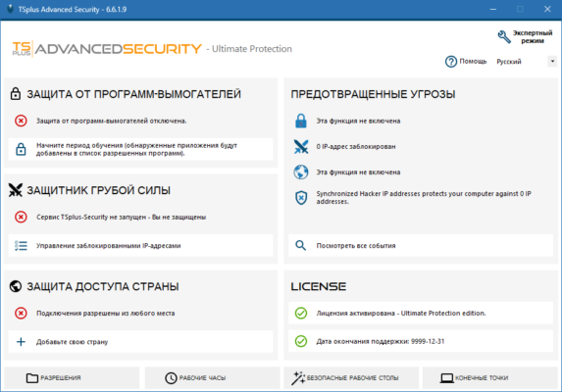Screen dimensions: 562x392
Task: Minimize the TSplus Advanced Security window
Action: 493,9
